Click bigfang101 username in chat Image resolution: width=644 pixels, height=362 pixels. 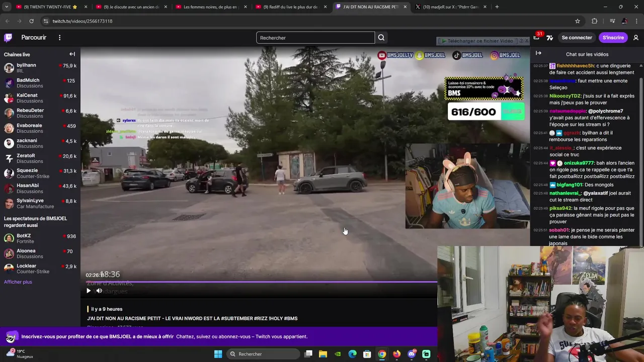pos(569,185)
